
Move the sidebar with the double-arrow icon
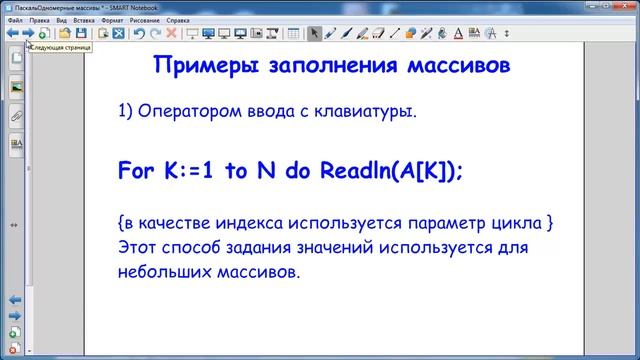14,225
